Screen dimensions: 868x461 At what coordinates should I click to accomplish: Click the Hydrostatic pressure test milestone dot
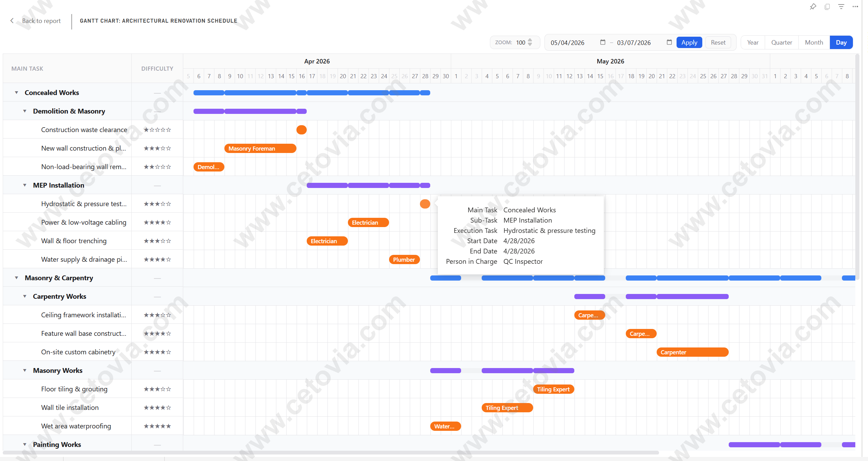pyautogui.click(x=425, y=204)
